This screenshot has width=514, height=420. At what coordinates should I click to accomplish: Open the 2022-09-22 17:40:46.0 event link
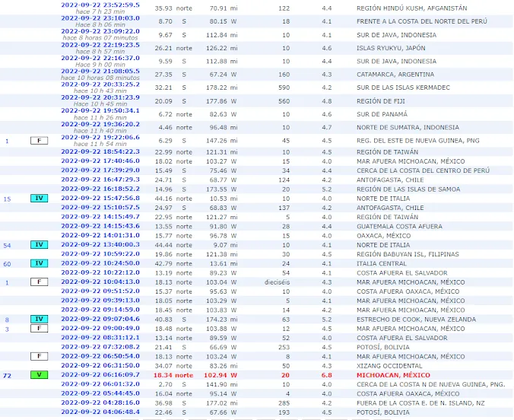100,161
